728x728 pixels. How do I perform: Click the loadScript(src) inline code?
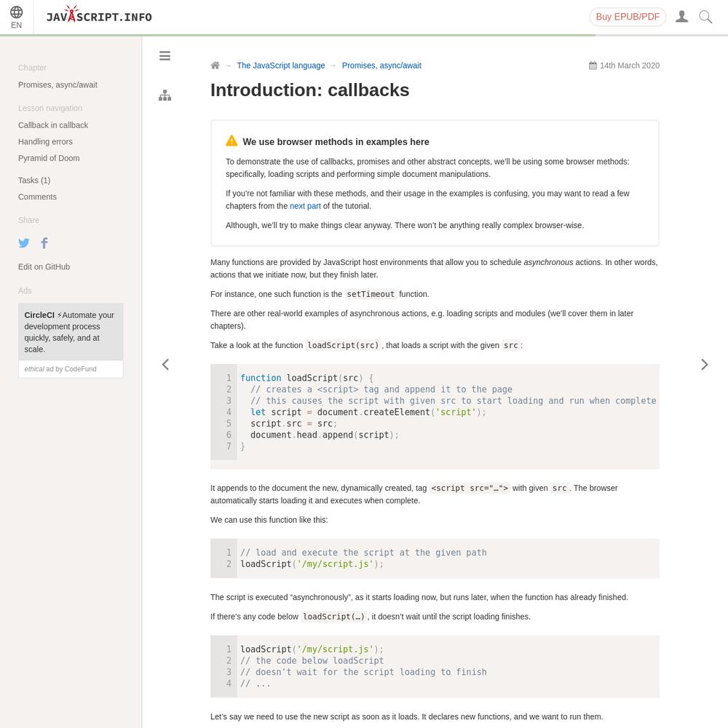point(343,345)
